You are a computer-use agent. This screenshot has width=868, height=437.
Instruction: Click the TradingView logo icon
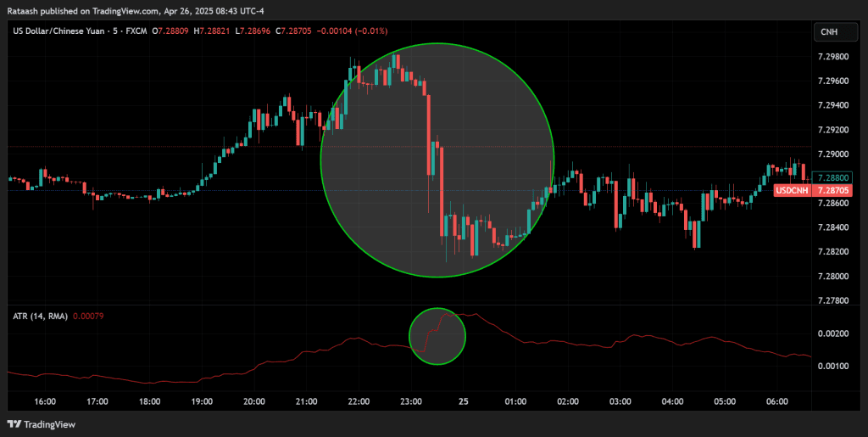pos(14,423)
